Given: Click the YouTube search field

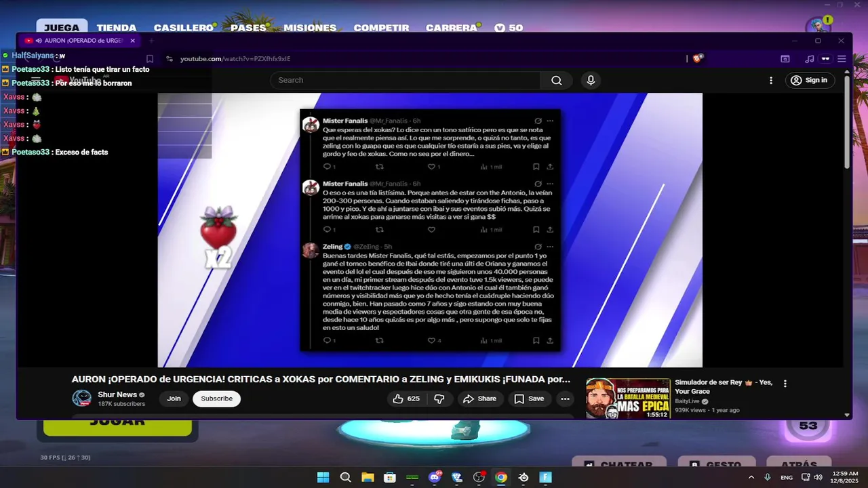Looking at the screenshot, I should (x=406, y=80).
